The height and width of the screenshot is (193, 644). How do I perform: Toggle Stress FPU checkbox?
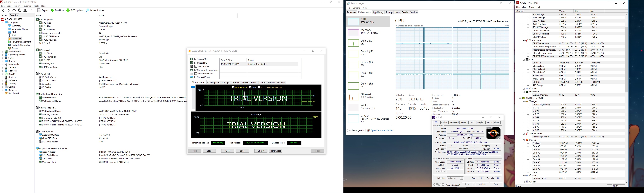[196, 63]
